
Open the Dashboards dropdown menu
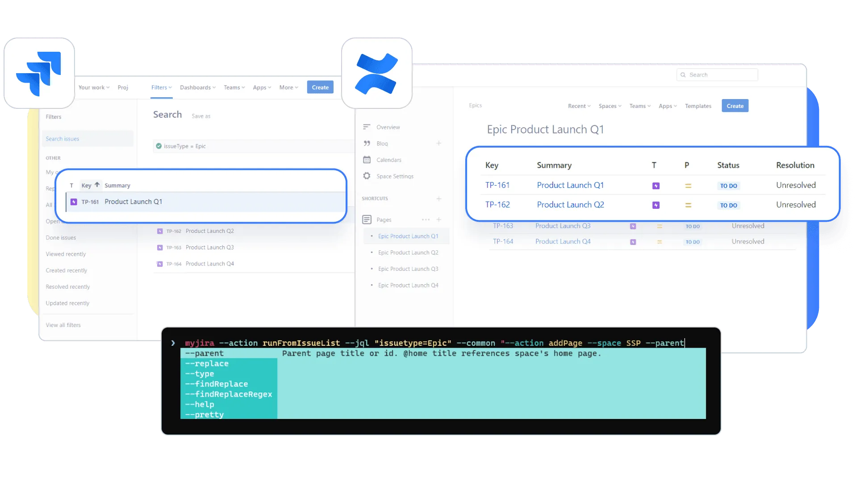click(x=197, y=87)
